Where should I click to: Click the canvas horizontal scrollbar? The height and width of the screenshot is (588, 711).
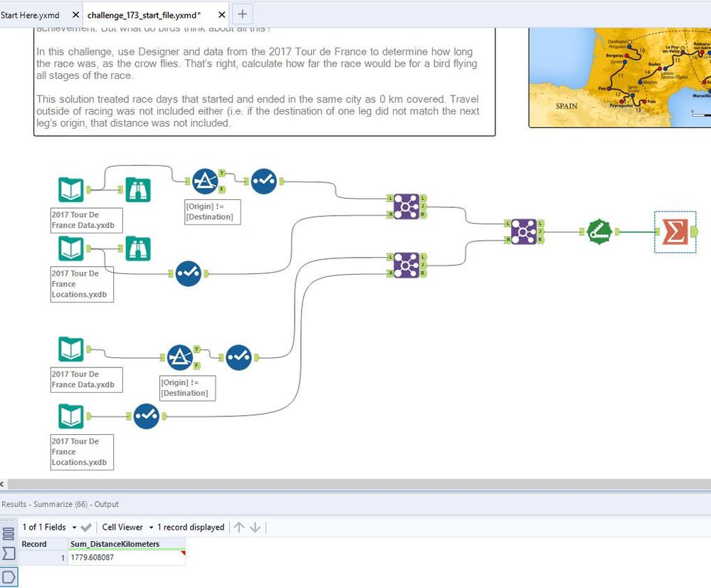click(x=358, y=484)
